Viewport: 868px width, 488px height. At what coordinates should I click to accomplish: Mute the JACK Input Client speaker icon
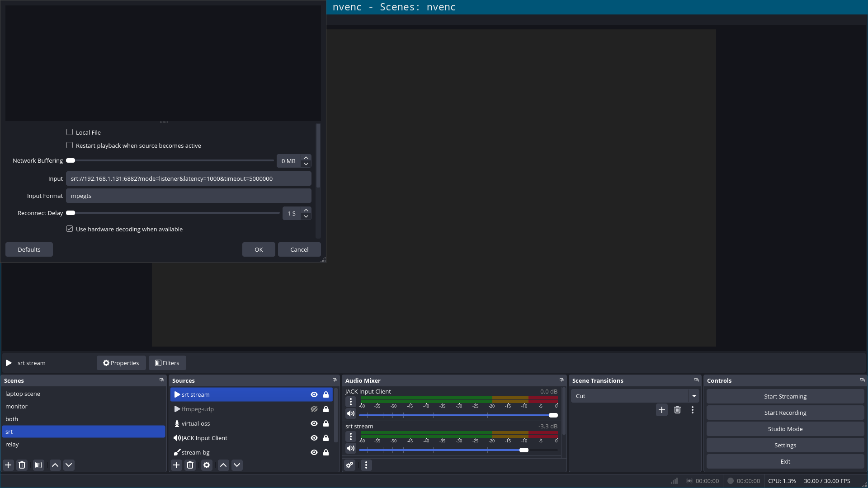[x=351, y=413]
